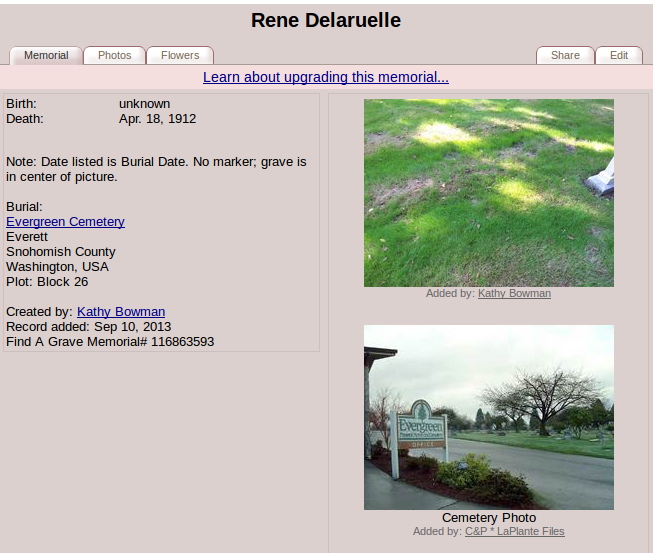Viewport: 656px width, 553px height.
Task: Open the Evergreen cemetery sign photo
Action: (x=488, y=417)
